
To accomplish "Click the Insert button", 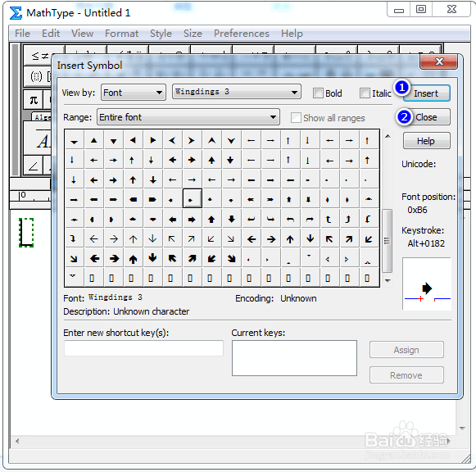I will 426,93.
